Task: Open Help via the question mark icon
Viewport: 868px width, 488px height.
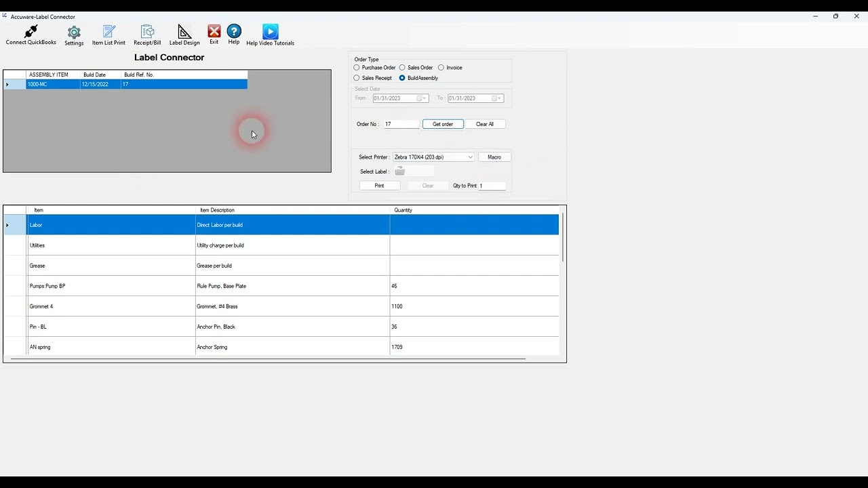Action: pos(234,35)
